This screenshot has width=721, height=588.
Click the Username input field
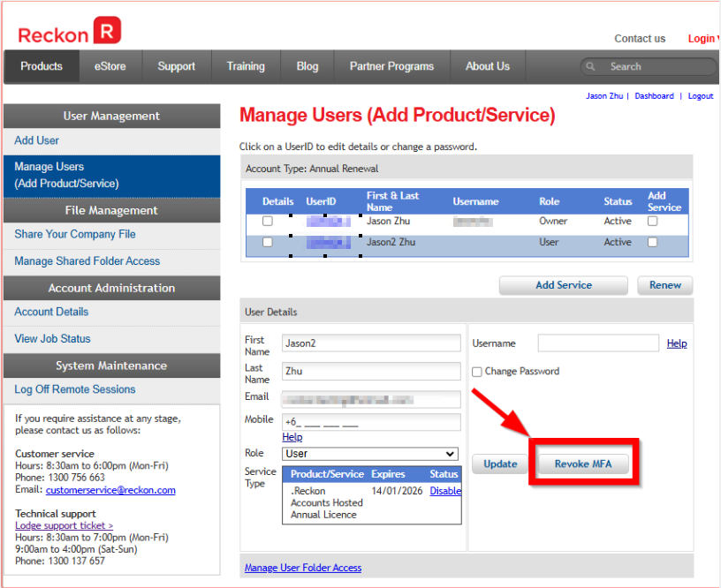pos(598,343)
